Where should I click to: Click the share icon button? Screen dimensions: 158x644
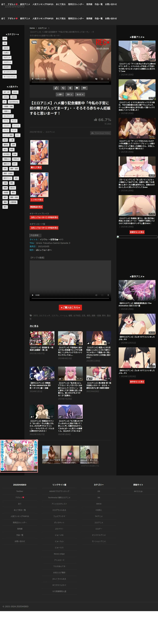70,88
